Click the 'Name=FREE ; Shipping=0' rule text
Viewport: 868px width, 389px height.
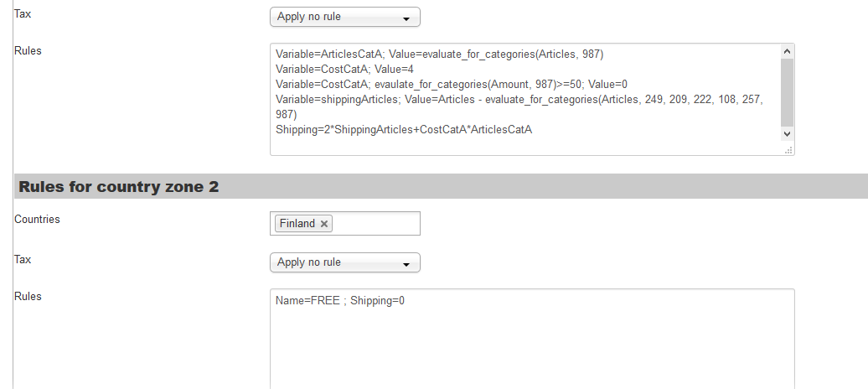coord(340,301)
